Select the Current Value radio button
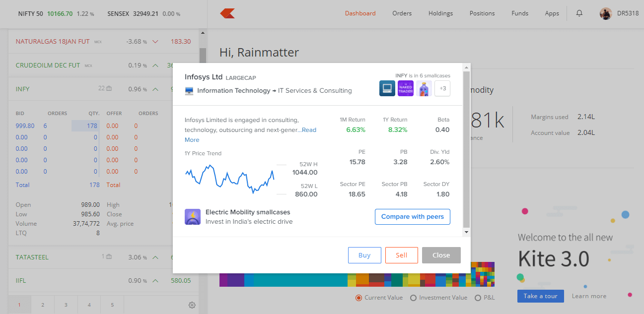This screenshot has width=644, height=314. 358,298
